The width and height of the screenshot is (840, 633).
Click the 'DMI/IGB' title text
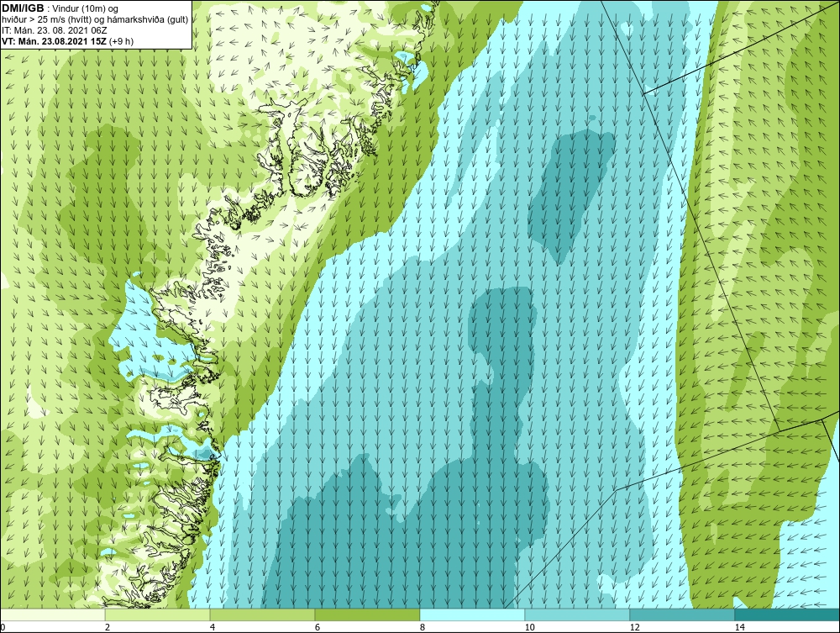pos(23,9)
